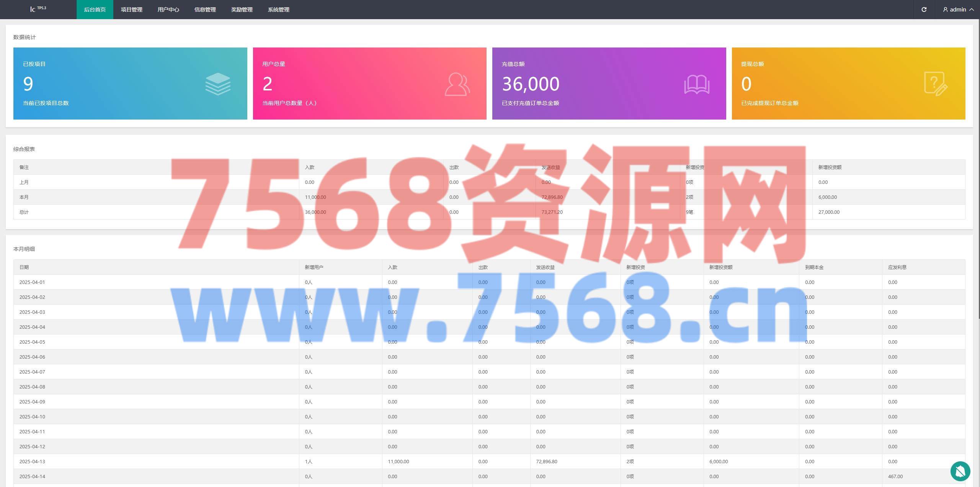The image size is (980, 487).
Task: Click the admin user avatar icon
Action: pos(945,10)
